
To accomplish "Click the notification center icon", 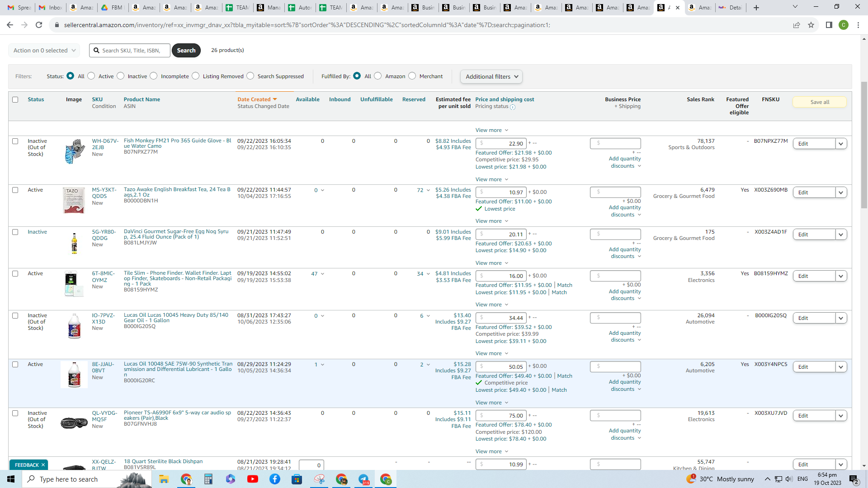I will [854, 479].
